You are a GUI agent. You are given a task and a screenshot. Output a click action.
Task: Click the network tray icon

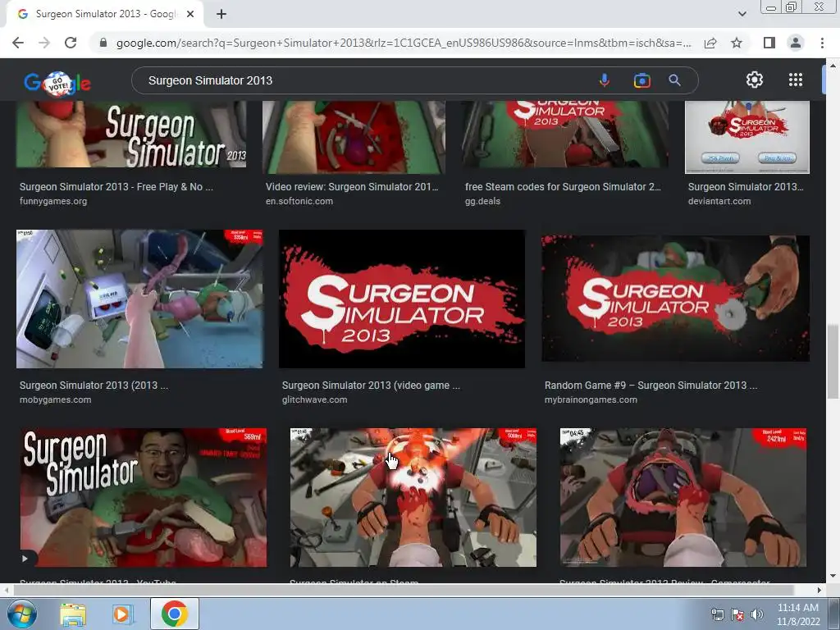pos(717,614)
